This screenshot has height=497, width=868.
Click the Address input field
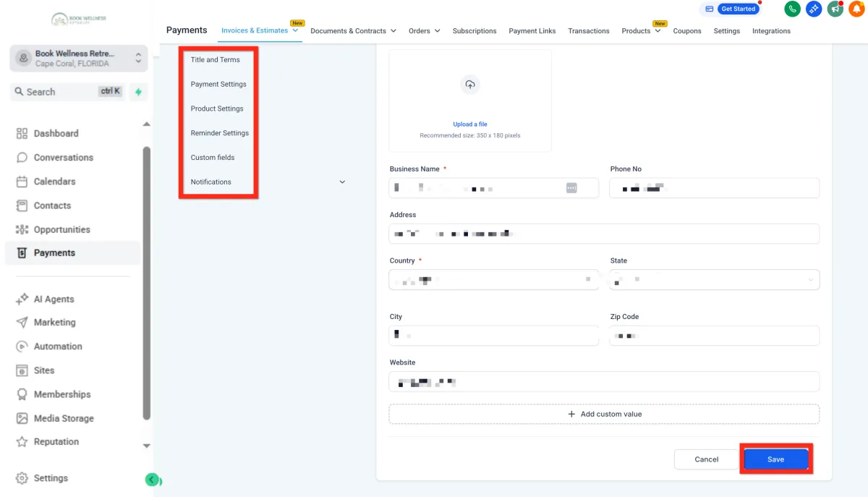(x=604, y=234)
